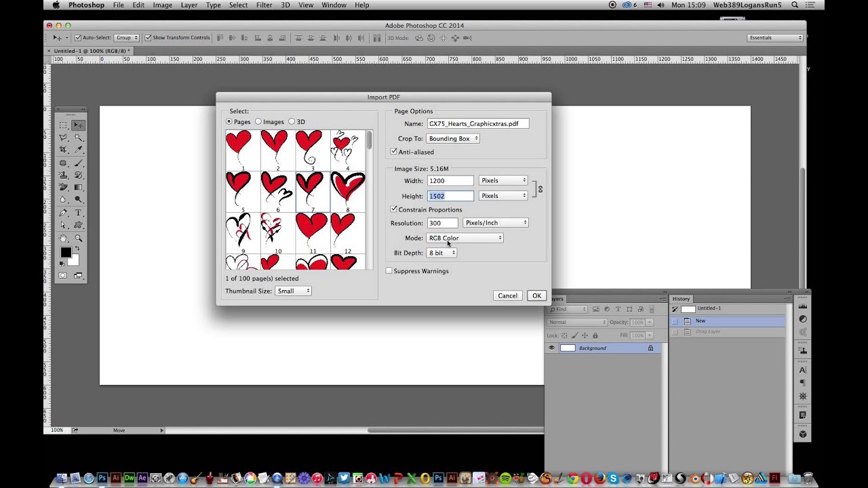
Task: Enable Suppress Warnings checkbox
Action: click(x=389, y=271)
